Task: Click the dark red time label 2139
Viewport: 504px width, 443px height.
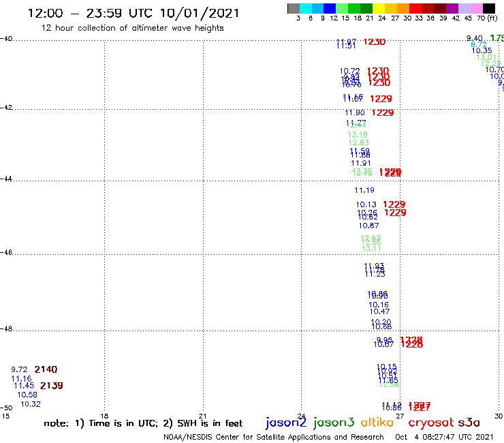Action: click(x=52, y=386)
